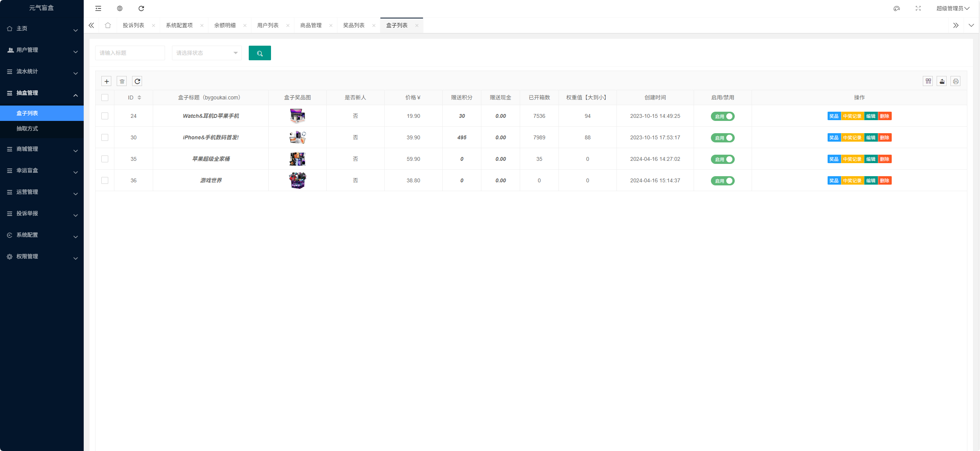Viewport: 980px width, 451px height.
Task: Disable the box with ID 24
Action: click(x=722, y=116)
